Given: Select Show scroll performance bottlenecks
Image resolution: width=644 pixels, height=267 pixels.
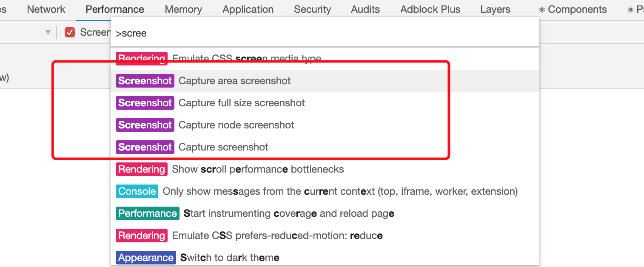Looking at the screenshot, I should [x=325, y=169].
